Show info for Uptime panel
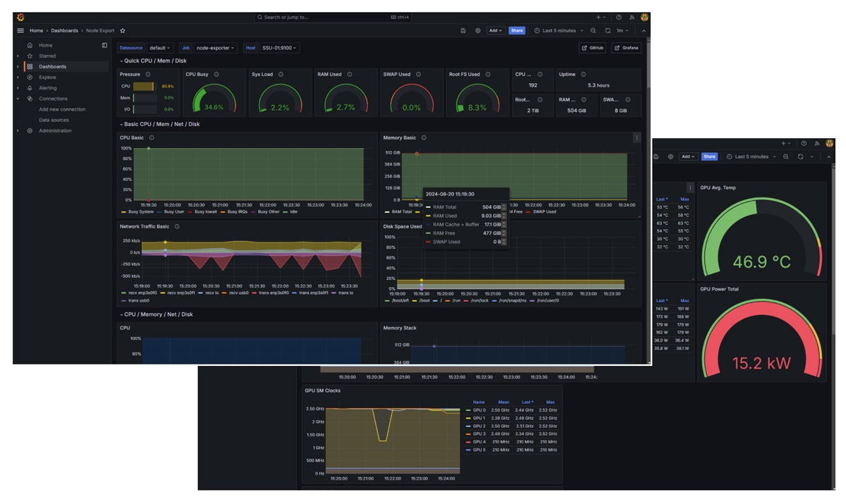Viewport: 846px width, 504px height. [x=583, y=74]
